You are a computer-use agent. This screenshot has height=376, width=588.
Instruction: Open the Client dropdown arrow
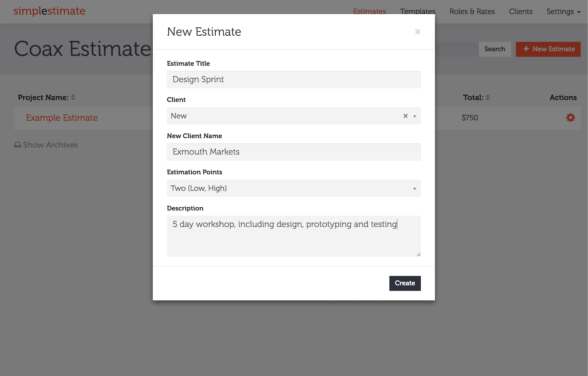click(x=414, y=116)
